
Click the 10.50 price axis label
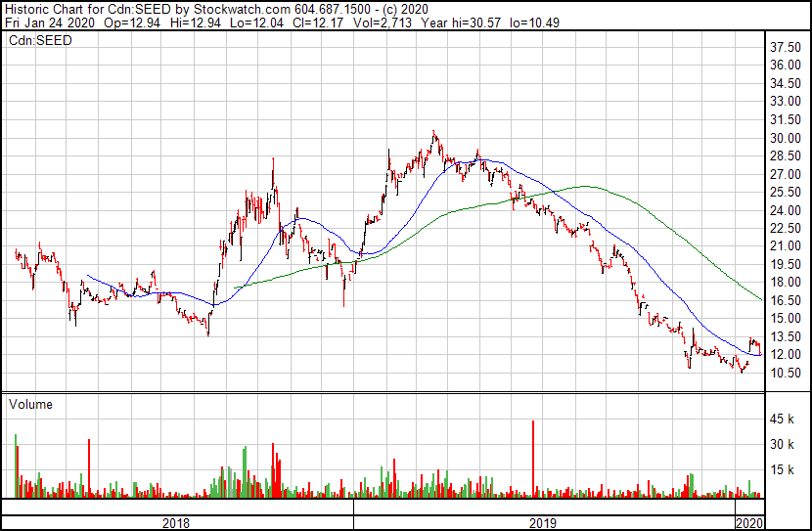click(x=787, y=373)
